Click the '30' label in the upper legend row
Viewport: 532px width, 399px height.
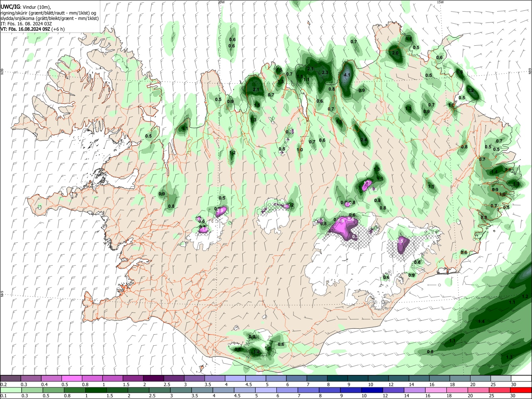click(x=513, y=384)
